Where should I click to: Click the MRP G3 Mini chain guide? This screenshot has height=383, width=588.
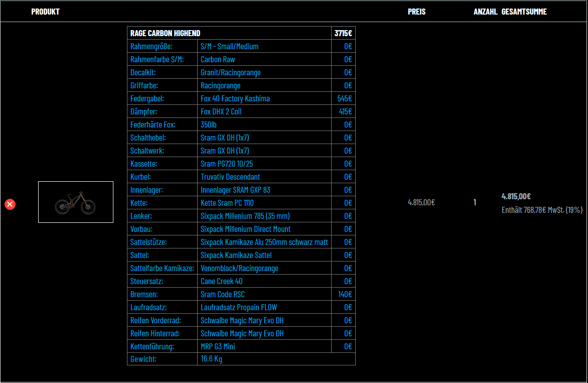coord(218,346)
